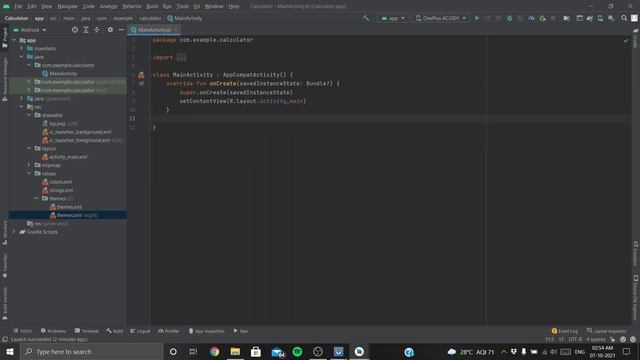Open the Mail app in taskbar
Viewport: 640px width, 360px height.
tap(278, 351)
